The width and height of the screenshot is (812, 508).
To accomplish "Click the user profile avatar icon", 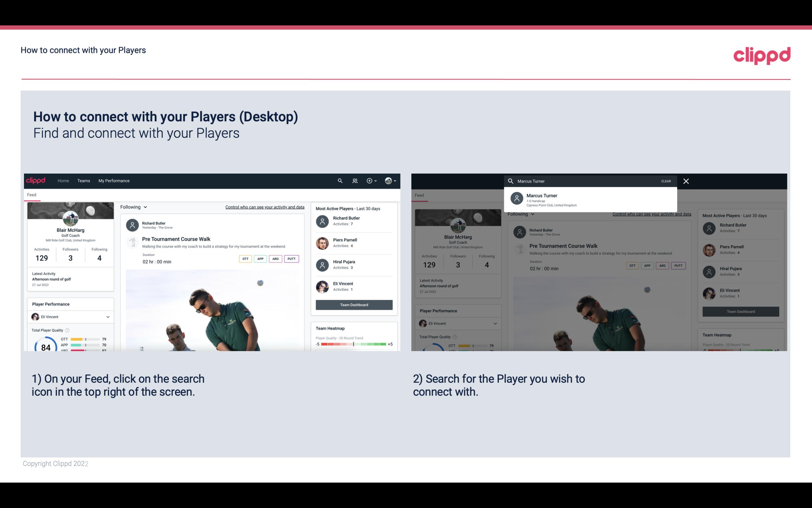I will (388, 180).
